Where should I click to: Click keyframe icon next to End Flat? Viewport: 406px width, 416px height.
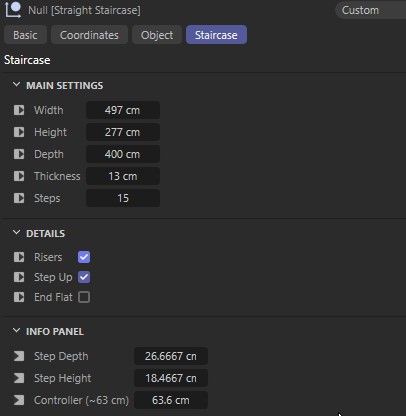19,297
